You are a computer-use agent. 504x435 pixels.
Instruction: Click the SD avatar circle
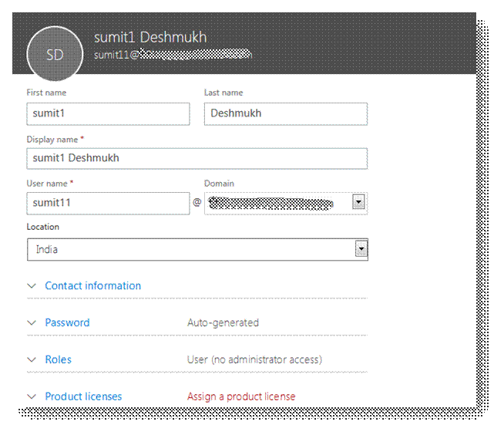coord(54,56)
